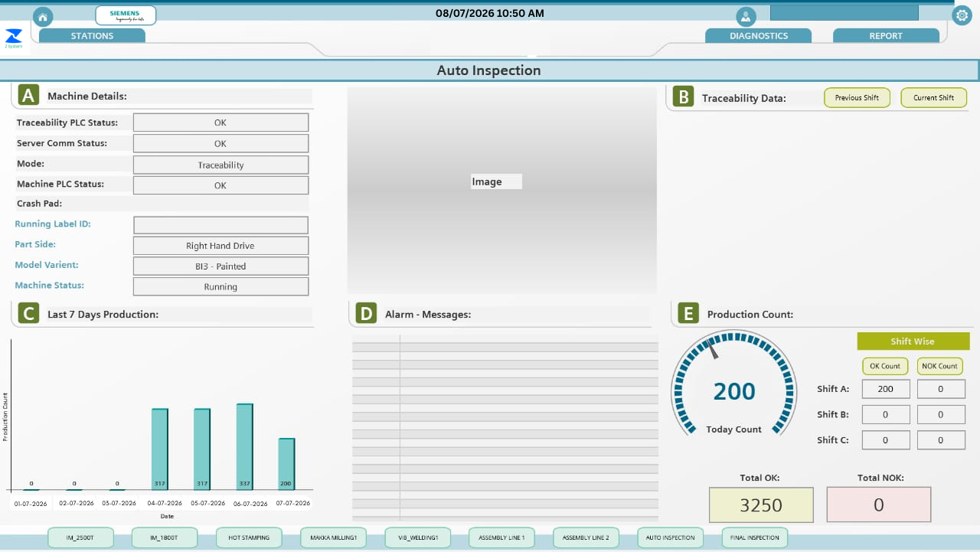
Task: Click the Machine Status value field
Action: click(220, 286)
